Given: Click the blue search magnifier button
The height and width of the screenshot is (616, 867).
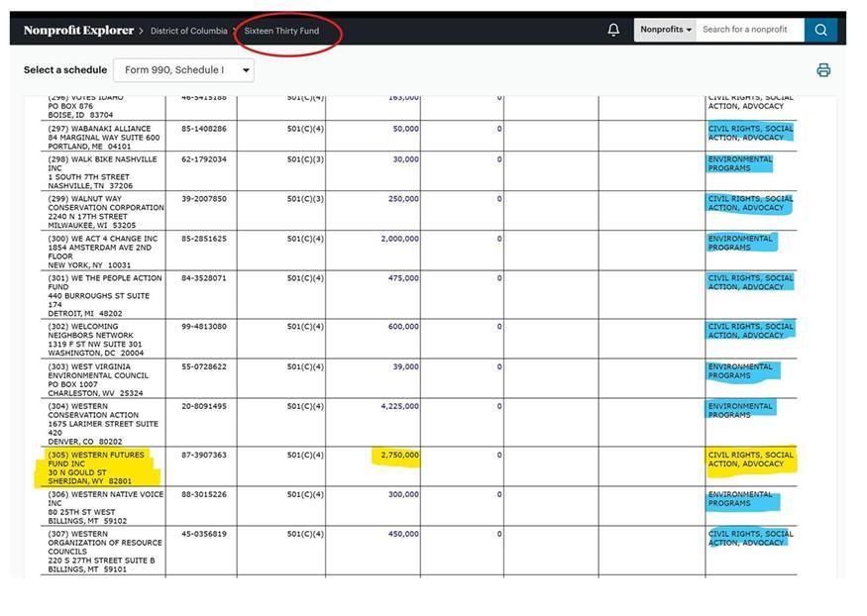Looking at the screenshot, I should click(820, 30).
